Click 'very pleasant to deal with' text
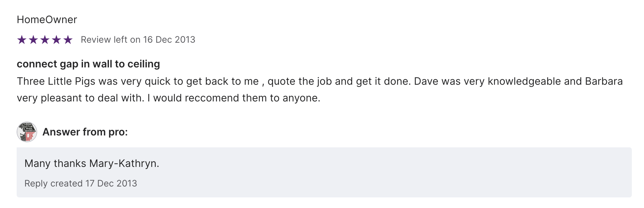644x208 pixels. point(80,98)
